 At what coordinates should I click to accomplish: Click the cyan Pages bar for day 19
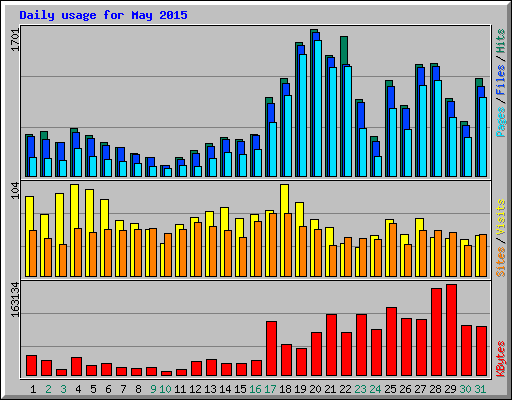[x=303, y=115]
